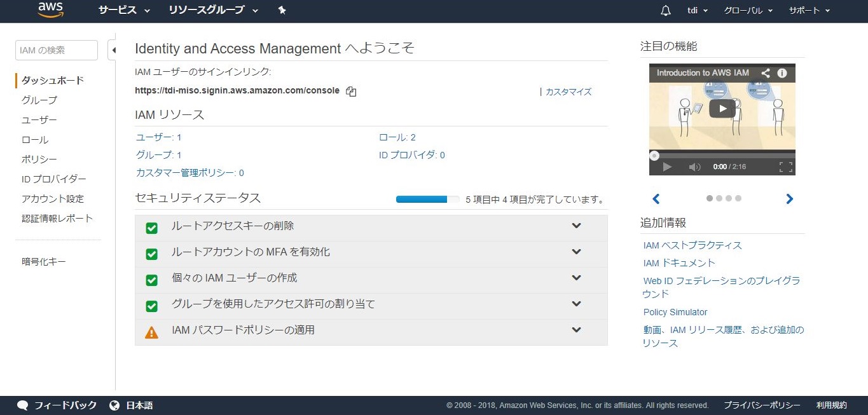
Task: Expand the 個々の IAM ユーザーの作成 section
Action: pyautogui.click(x=576, y=278)
